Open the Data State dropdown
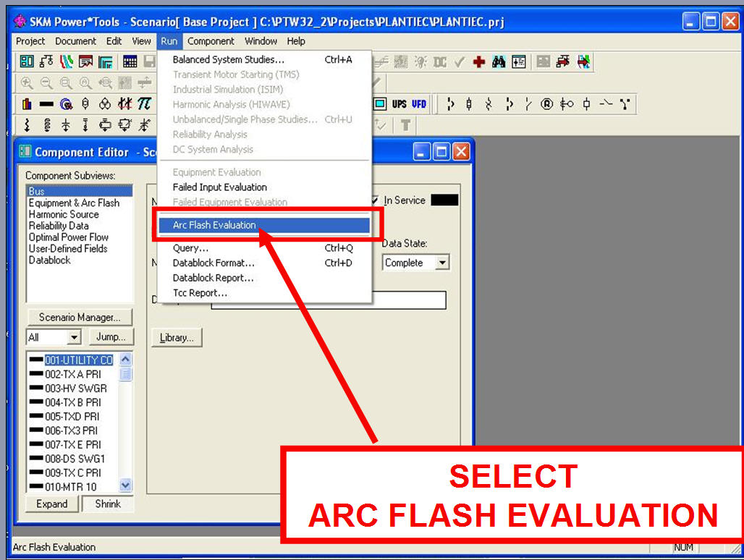Image resolution: width=744 pixels, height=560 pixels. coord(442,263)
